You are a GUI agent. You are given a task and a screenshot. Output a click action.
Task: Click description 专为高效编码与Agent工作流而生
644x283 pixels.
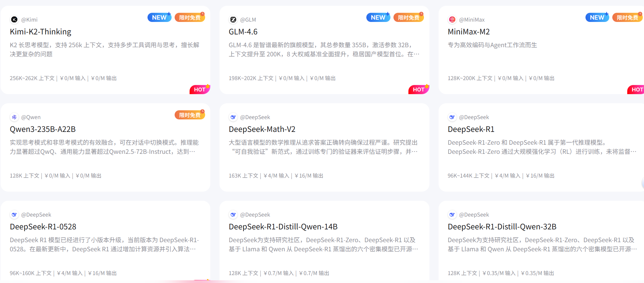point(492,45)
